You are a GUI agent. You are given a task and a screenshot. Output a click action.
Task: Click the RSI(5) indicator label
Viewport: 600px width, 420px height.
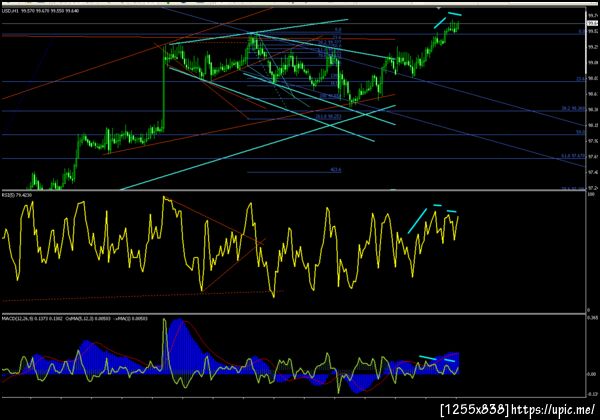point(17,195)
